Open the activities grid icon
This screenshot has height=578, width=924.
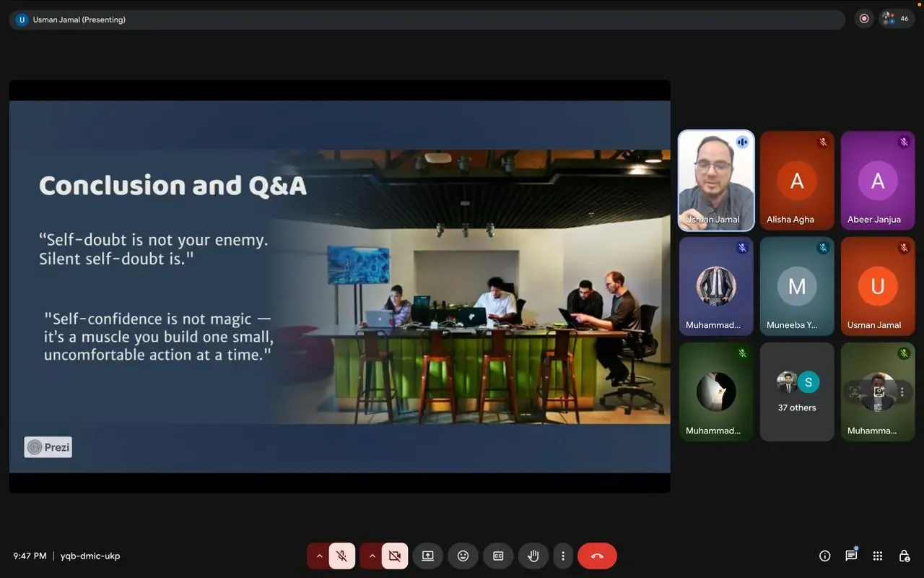click(878, 556)
